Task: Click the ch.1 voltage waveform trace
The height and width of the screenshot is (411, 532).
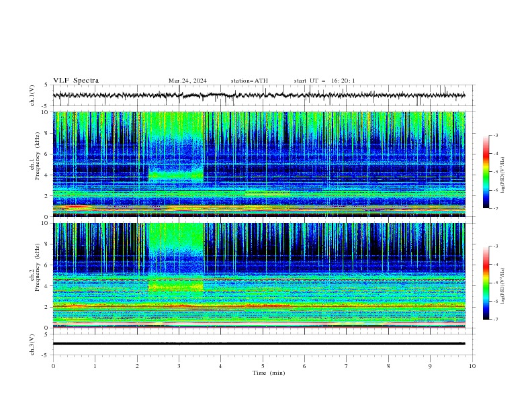Action: tap(259, 95)
